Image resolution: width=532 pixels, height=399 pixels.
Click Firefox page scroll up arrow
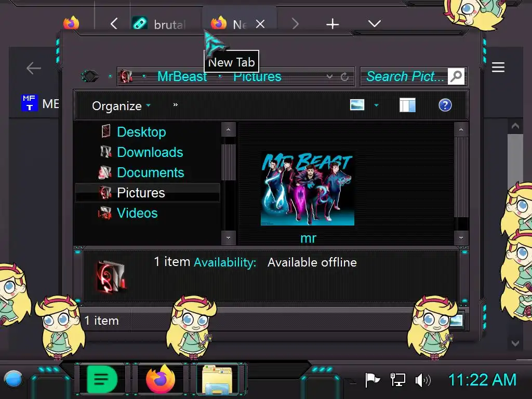click(515, 126)
